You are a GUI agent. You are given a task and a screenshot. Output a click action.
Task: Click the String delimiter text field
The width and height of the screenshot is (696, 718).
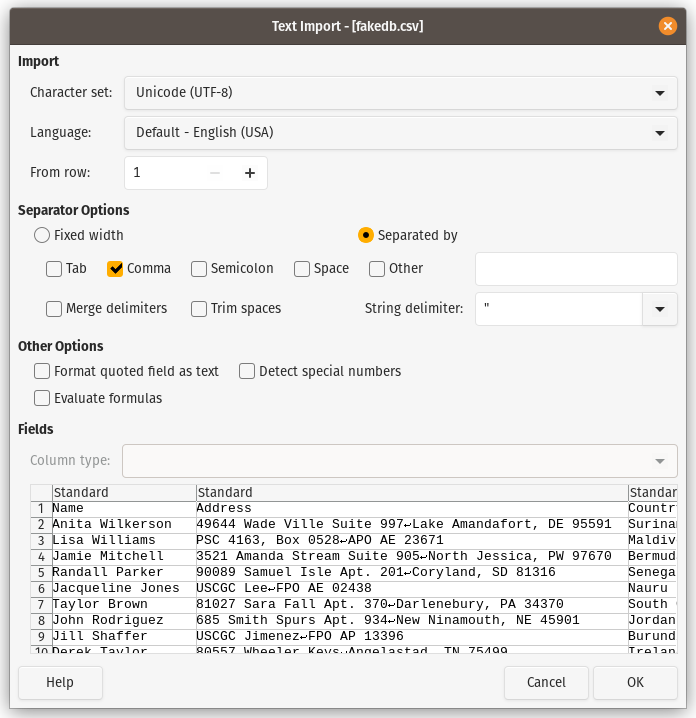(559, 309)
